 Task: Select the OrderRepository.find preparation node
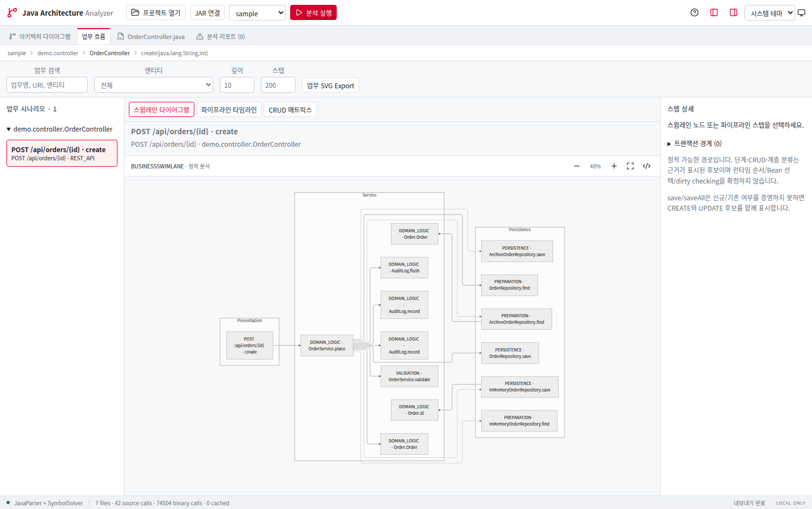point(509,285)
